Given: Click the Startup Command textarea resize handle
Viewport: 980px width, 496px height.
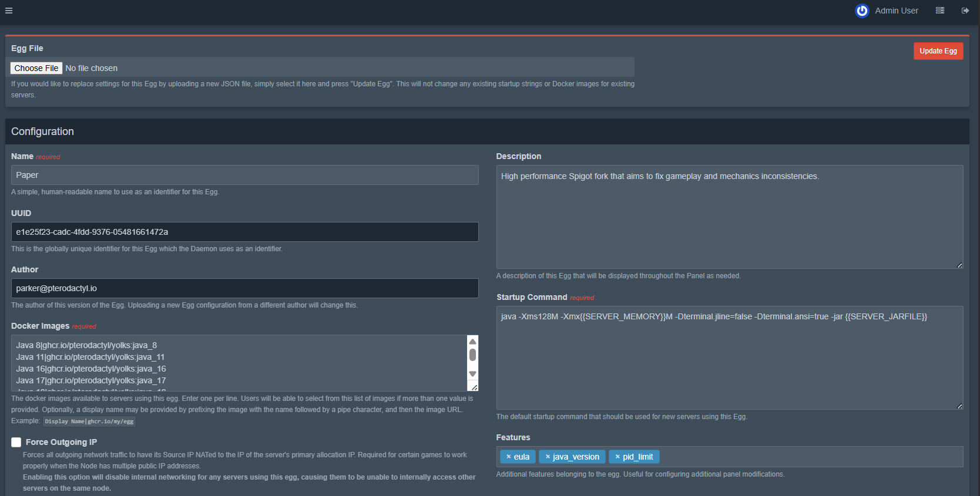Looking at the screenshot, I should pos(959,406).
